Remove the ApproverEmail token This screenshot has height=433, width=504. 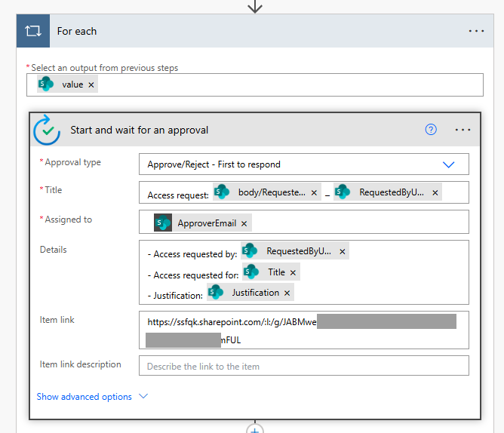click(x=244, y=223)
